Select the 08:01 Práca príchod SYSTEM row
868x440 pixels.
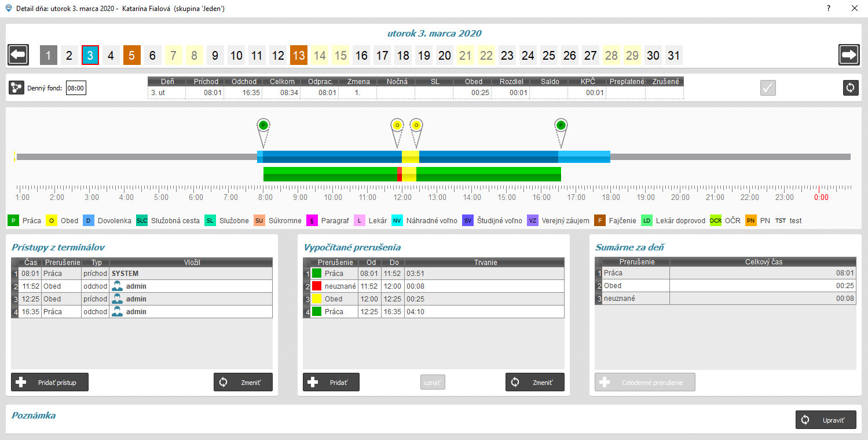tap(142, 273)
